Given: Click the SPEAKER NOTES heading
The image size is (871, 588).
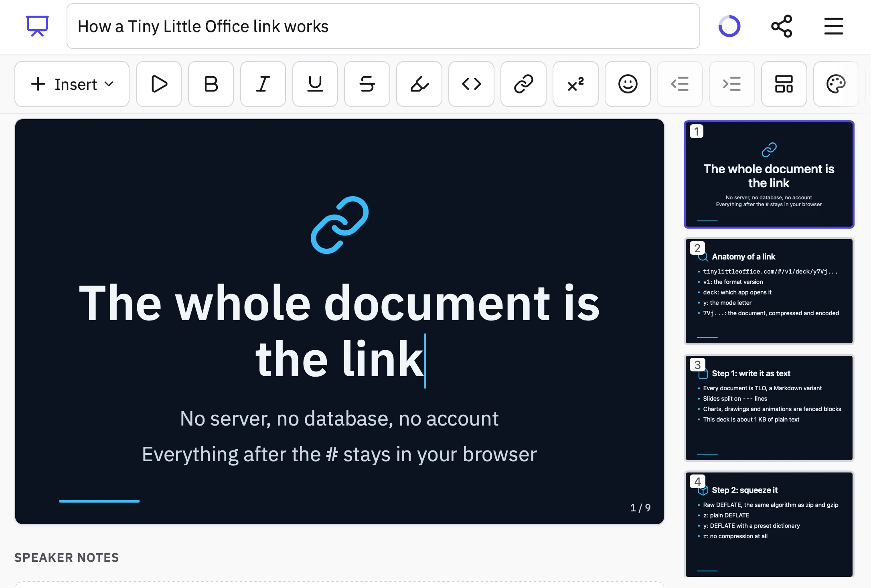Looking at the screenshot, I should click(67, 558).
